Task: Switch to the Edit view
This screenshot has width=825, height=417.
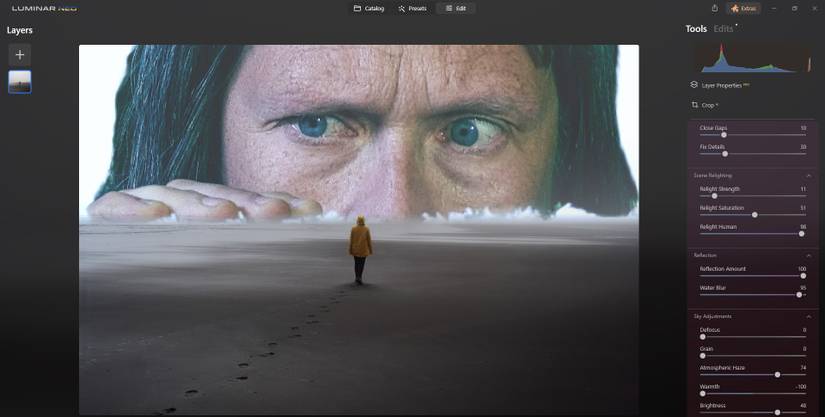Action: point(456,8)
